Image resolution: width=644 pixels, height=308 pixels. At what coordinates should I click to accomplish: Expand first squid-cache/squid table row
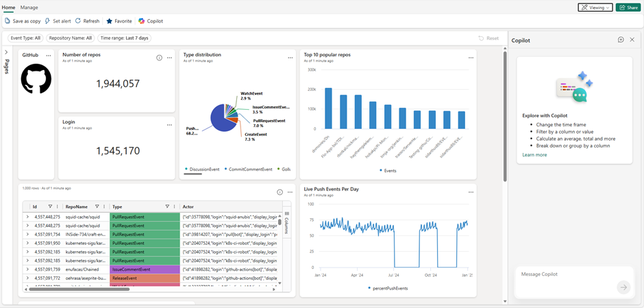tap(27, 217)
